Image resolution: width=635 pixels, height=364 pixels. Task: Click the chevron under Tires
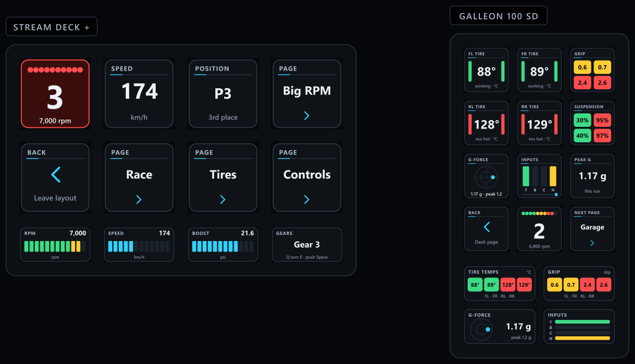(x=223, y=200)
